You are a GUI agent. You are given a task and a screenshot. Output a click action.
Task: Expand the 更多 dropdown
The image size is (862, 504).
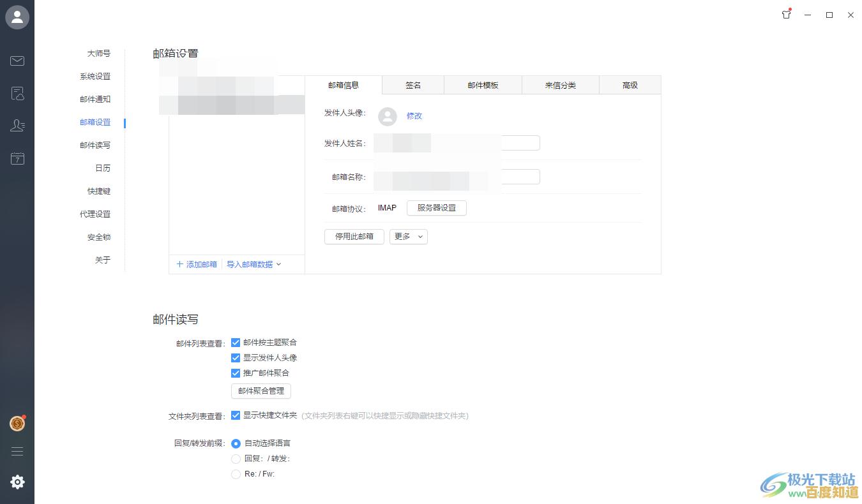(408, 237)
